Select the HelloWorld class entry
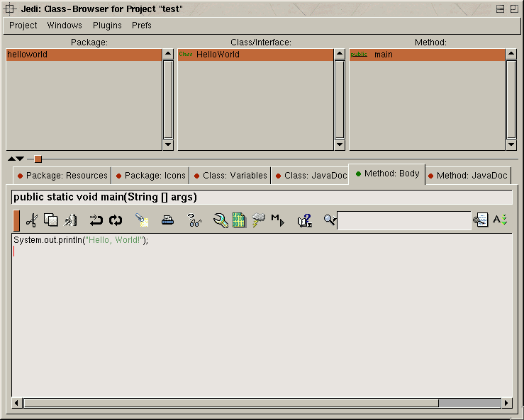Viewport: 524px width, 420px height. point(255,55)
